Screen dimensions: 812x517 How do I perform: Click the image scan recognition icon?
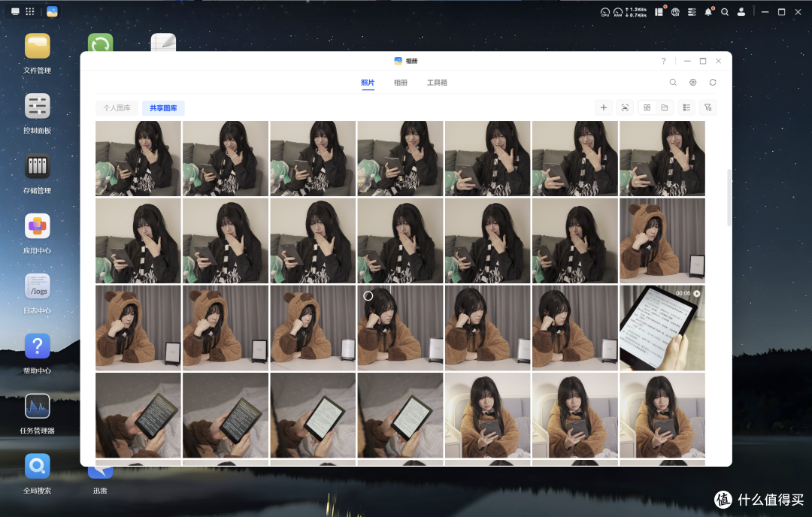(625, 107)
